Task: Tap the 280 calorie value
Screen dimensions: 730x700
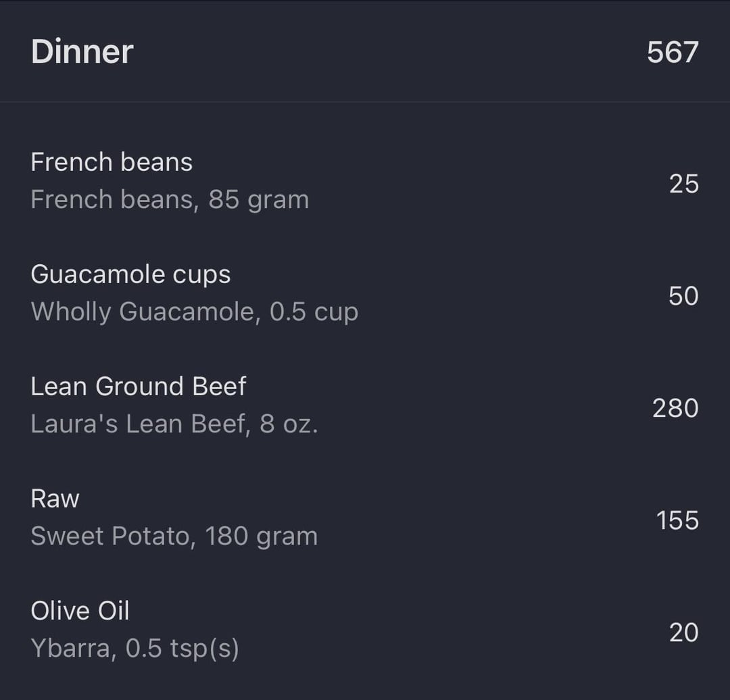Action: point(675,408)
